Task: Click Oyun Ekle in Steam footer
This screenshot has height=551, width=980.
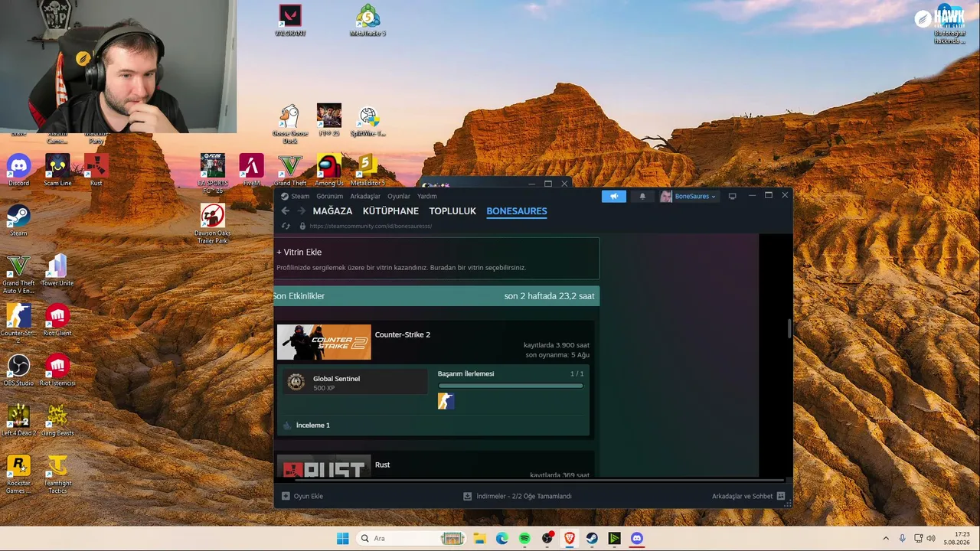Action: (309, 496)
